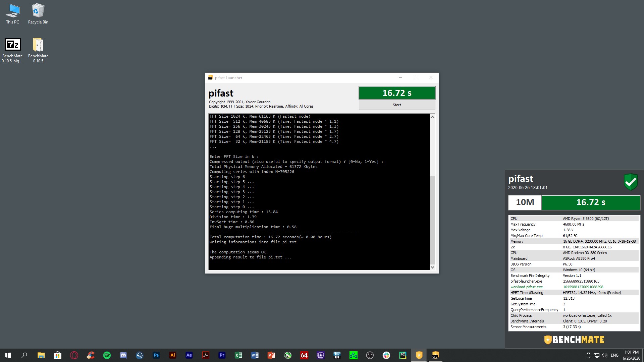Click the Memory value 16 GB DDR4 row
644x362 pixels.
[599, 241]
